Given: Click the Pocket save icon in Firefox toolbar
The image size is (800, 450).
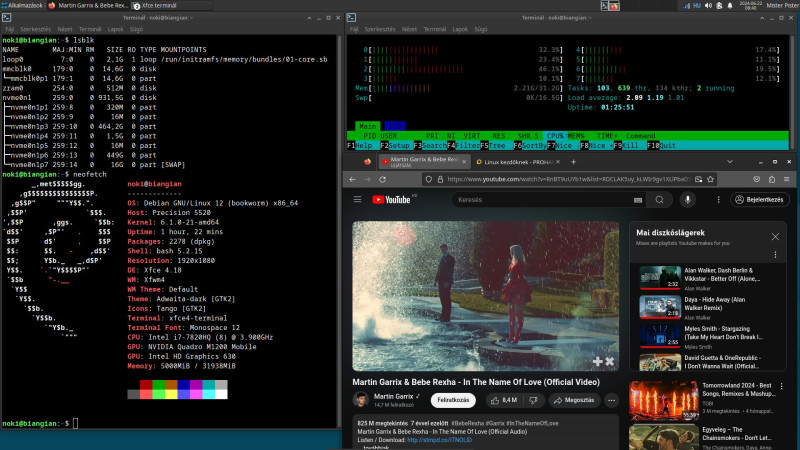Looking at the screenshot, I should click(x=757, y=180).
